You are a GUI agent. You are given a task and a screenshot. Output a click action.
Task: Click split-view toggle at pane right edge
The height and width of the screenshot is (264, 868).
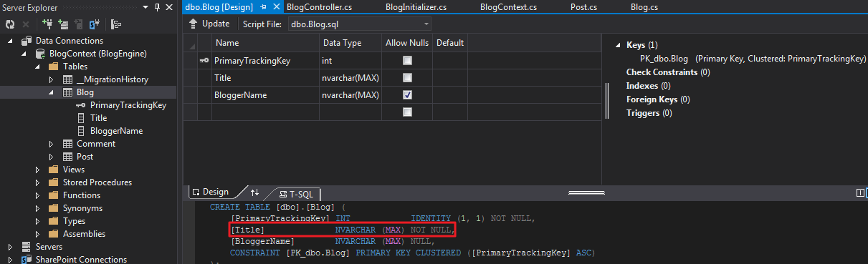click(860, 192)
